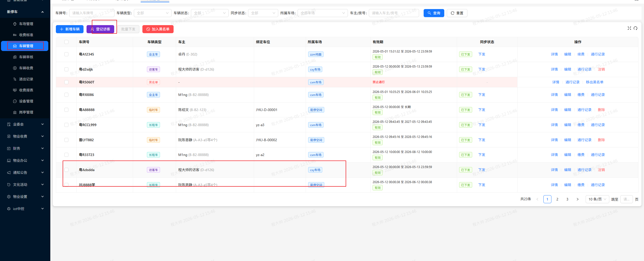The height and width of the screenshot is (261, 644).
Task: Click the 文化活动 sidebar icon
Action: (x=9, y=185)
